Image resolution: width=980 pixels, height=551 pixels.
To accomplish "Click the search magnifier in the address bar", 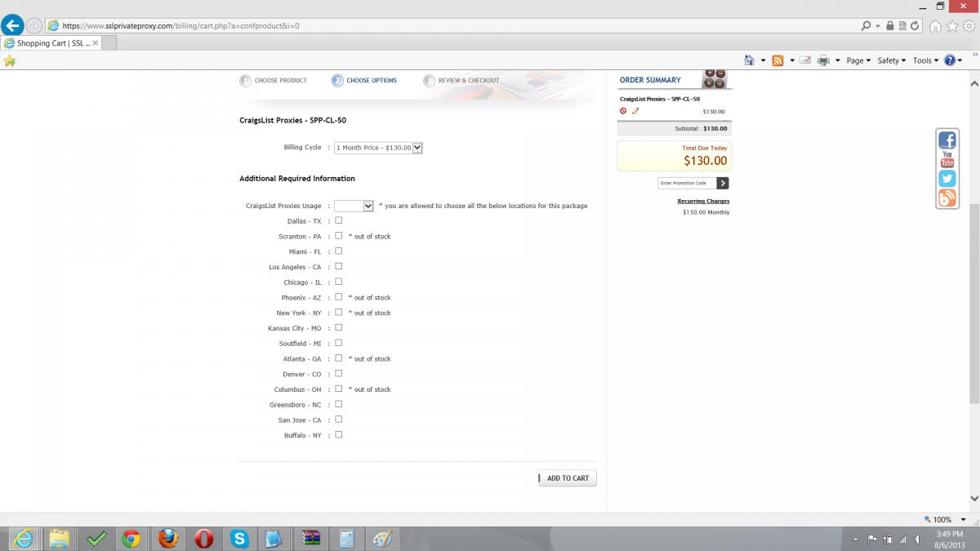I will (x=866, y=26).
